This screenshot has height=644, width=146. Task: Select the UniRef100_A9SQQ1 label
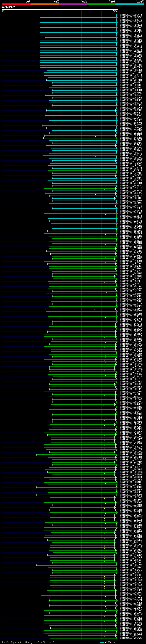[131, 55]
